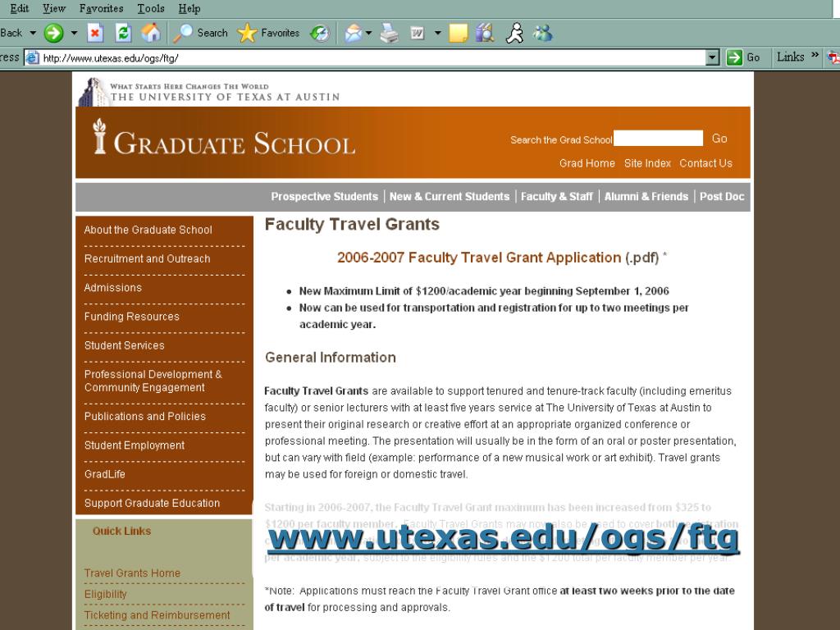Open the Forward button history dropdown arrow
Image resolution: width=840 pixels, height=630 pixels.
coord(74,33)
